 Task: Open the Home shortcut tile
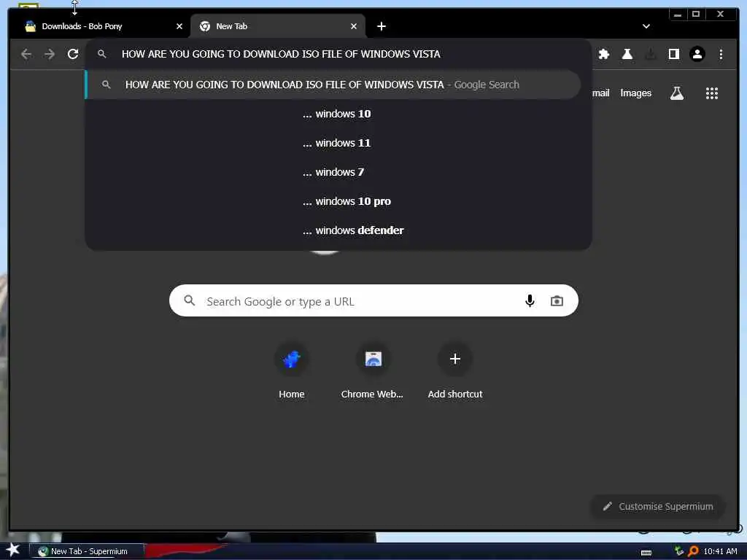pos(292,371)
